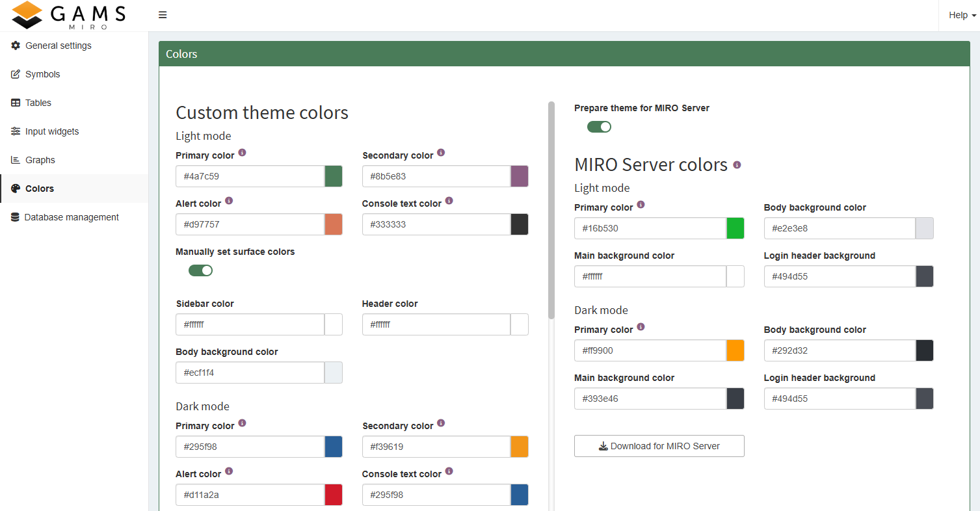
Task: Click Body background field #ecf1f4
Action: [x=250, y=373]
